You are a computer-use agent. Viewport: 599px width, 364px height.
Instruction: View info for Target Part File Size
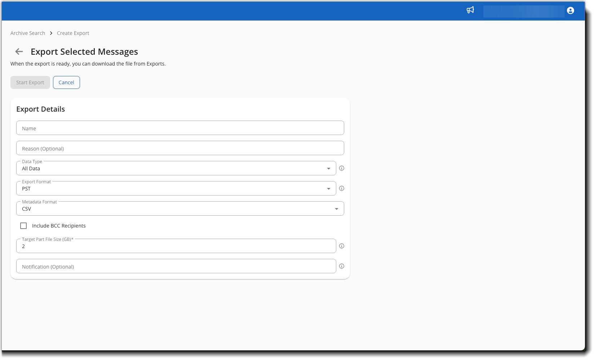[342, 246]
